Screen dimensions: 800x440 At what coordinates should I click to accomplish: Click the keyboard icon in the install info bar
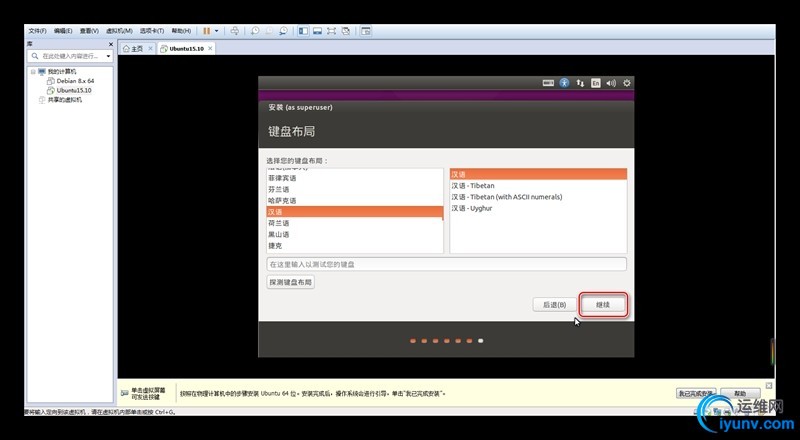click(x=124, y=394)
